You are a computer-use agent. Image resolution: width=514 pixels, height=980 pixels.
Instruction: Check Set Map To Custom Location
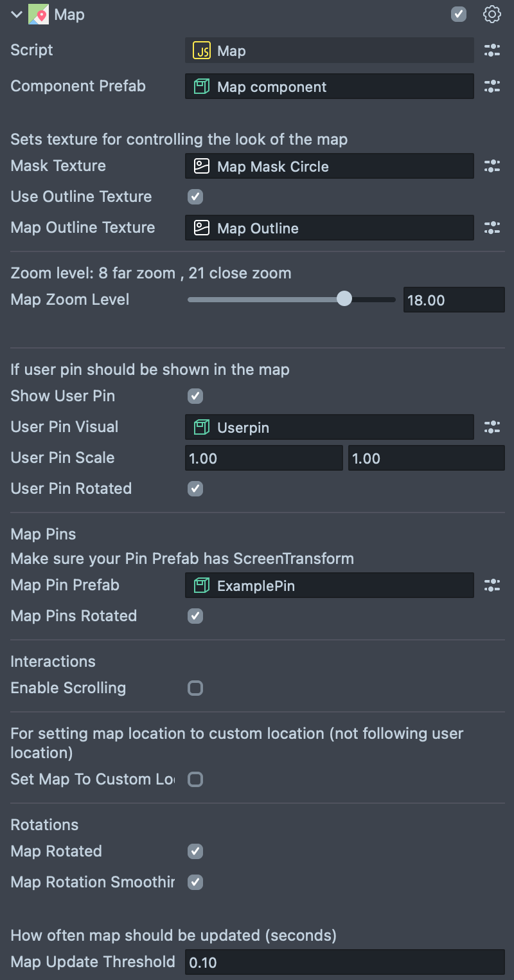pyautogui.click(x=195, y=779)
